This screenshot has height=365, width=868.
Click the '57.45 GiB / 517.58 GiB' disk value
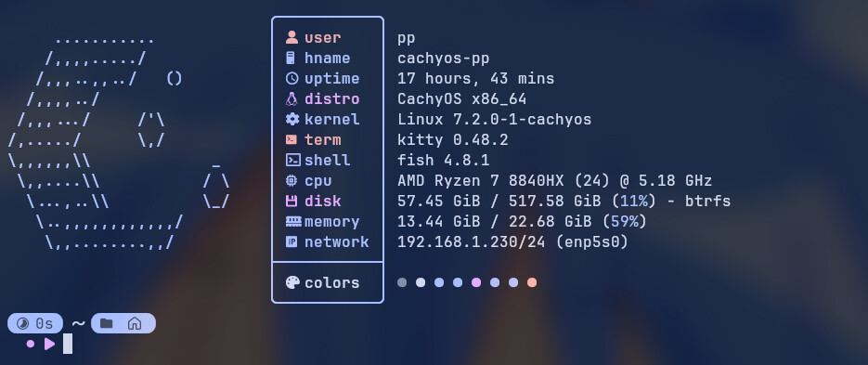[x=499, y=201]
